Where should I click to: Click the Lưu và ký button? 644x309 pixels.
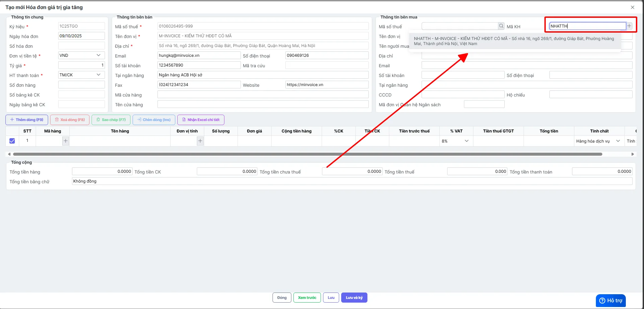click(x=354, y=298)
